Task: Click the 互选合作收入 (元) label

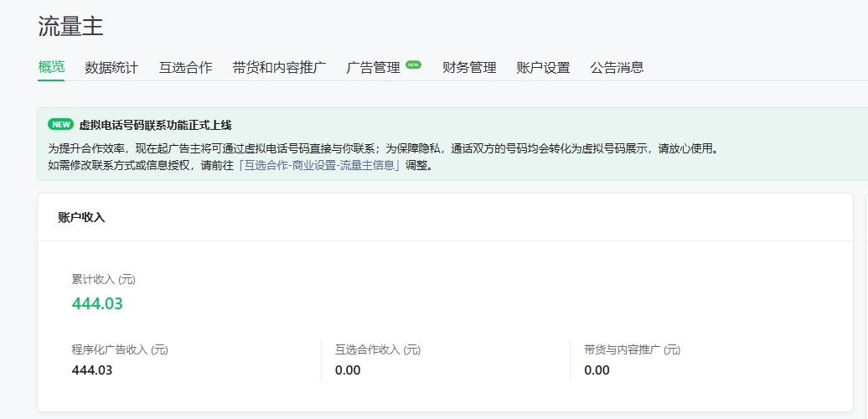Action: (x=378, y=349)
